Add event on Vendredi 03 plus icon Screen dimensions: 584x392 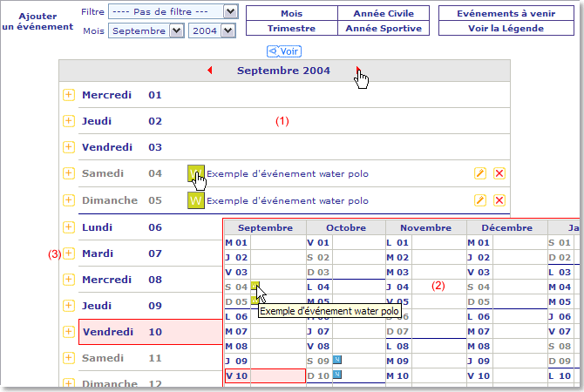pos(69,147)
